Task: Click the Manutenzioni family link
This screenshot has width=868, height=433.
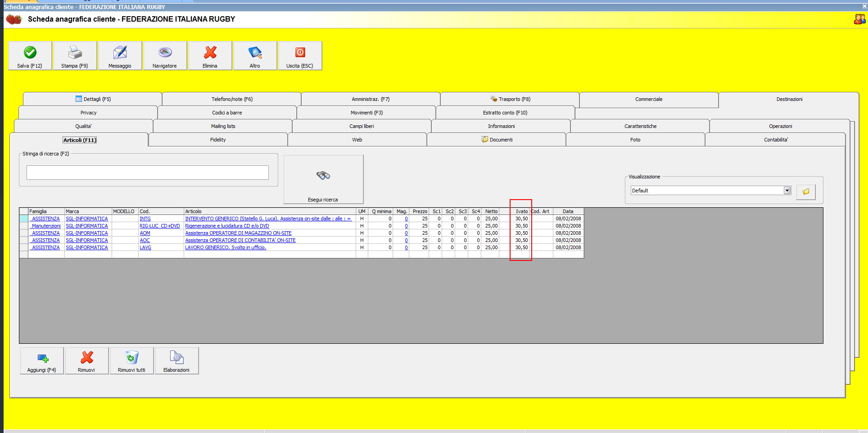Action: 46,226
